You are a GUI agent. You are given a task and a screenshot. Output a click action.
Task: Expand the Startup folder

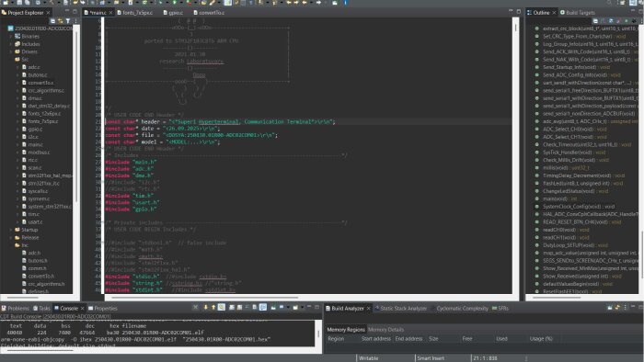click(11, 230)
